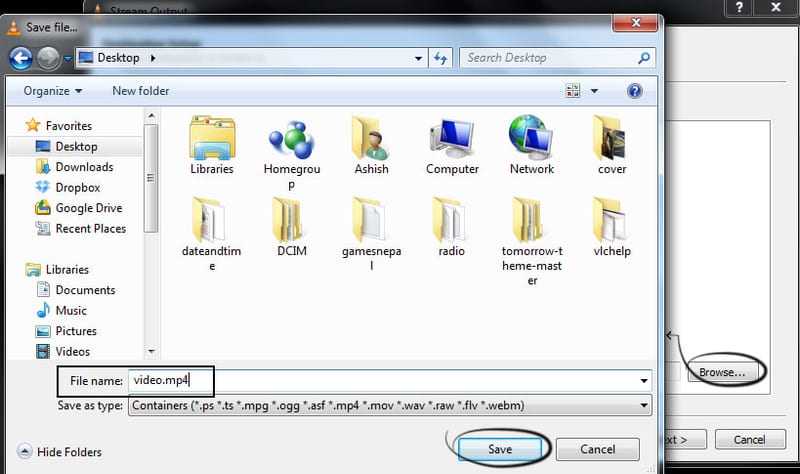Click the sidebar scroll up arrow
Screen dimensions: 800x474
coord(151,116)
